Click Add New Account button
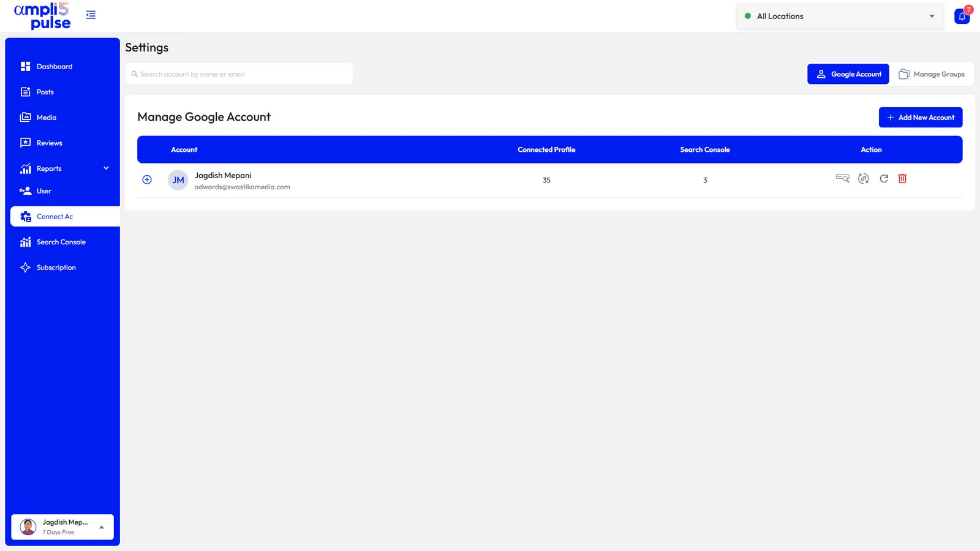The width and height of the screenshot is (980, 551). [921, 118]
